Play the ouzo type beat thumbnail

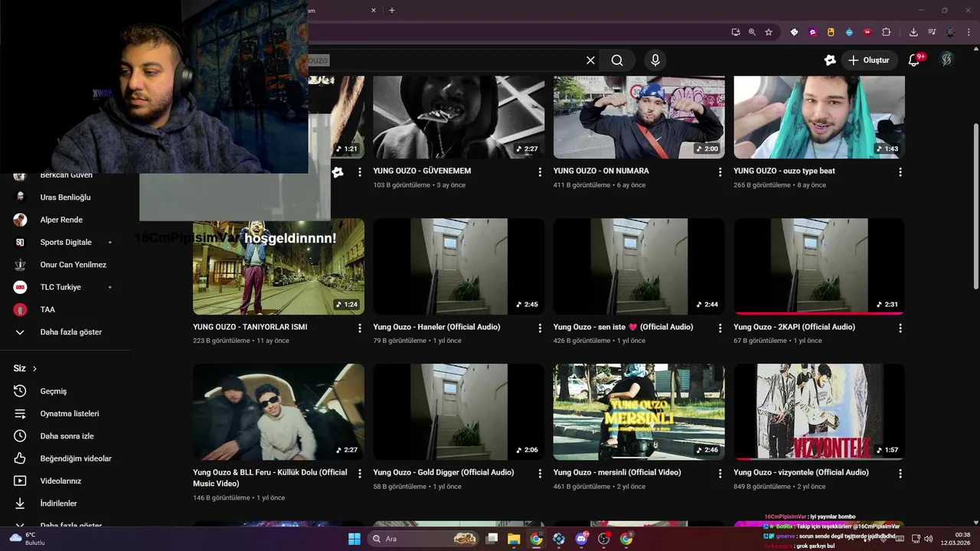coord(819,117)
